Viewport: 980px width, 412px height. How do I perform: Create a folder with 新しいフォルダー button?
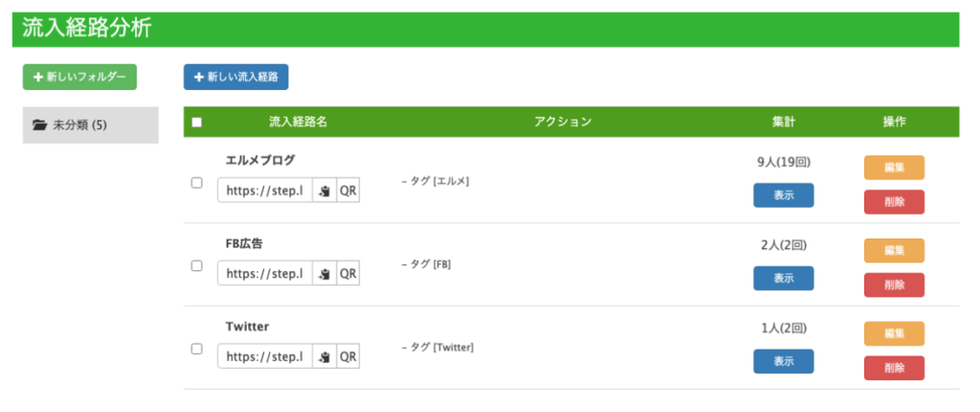click(80, 77)
